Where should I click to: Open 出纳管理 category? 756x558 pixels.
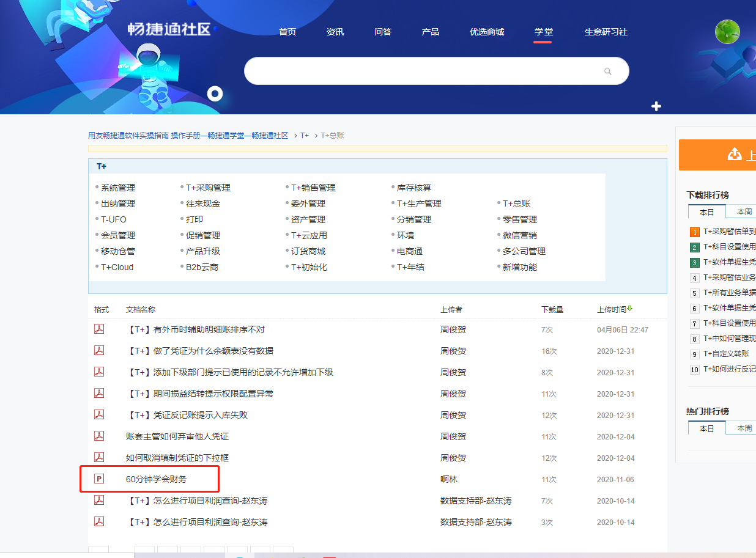tap(118, 204)
